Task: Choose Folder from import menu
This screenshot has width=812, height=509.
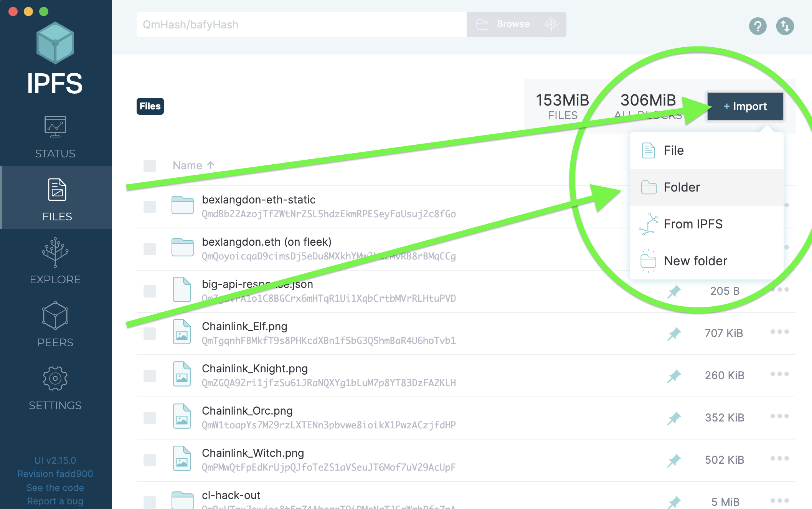Action: click(x=682, y=187)
